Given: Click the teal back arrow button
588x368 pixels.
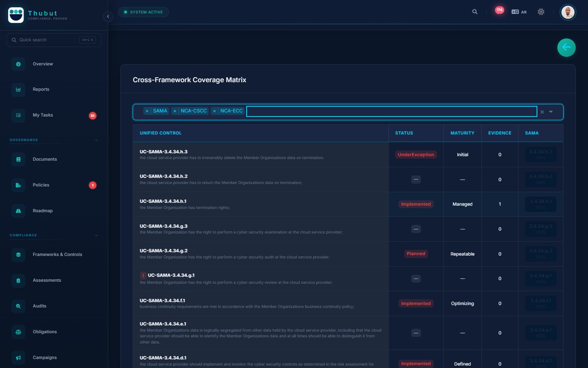Looking at the screenshot, I should coord(566,47).
